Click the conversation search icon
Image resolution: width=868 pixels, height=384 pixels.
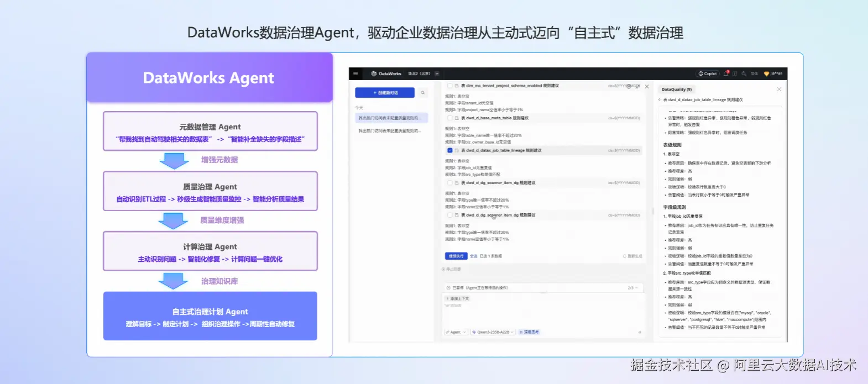[423, 93]
